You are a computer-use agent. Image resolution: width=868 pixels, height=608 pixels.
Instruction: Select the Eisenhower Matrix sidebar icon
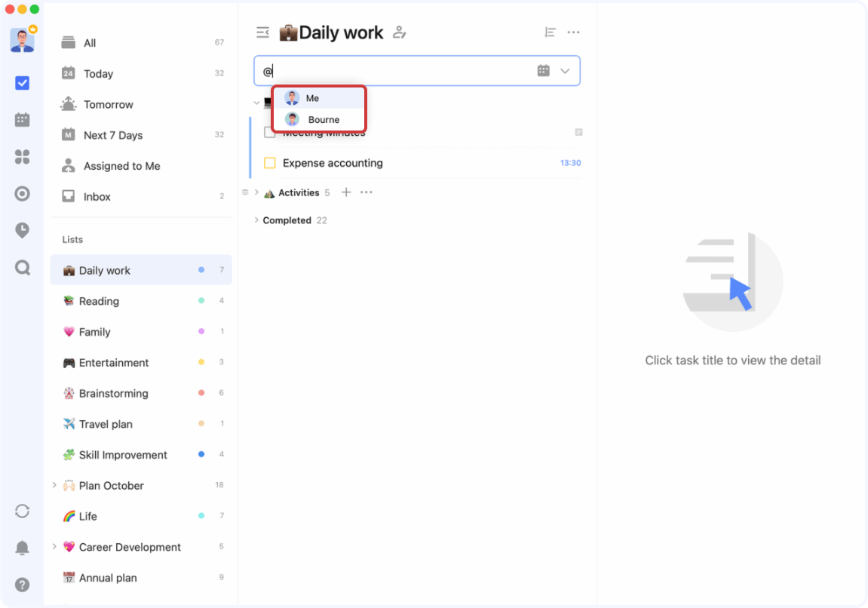(x=23, y=157)
